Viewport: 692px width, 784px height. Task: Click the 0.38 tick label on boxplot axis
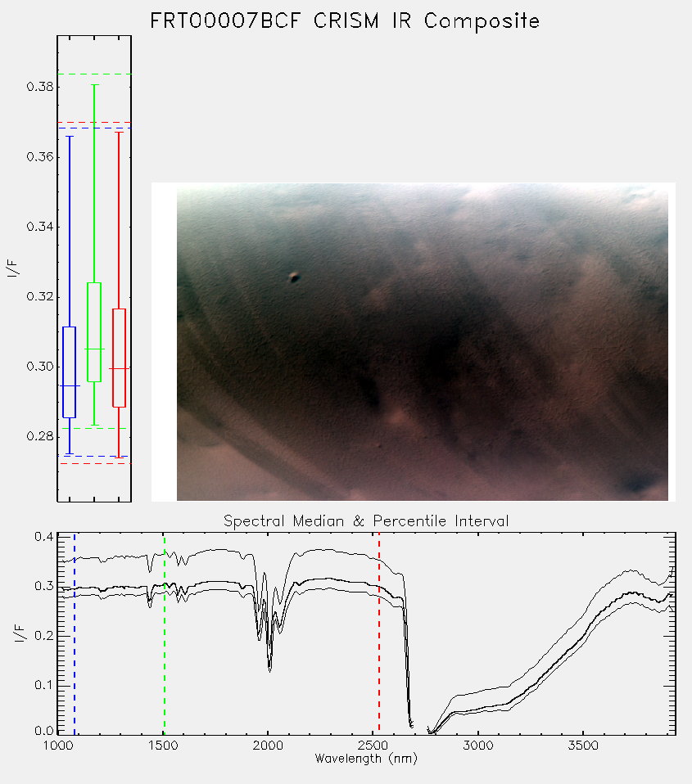(x=40, y=87)
